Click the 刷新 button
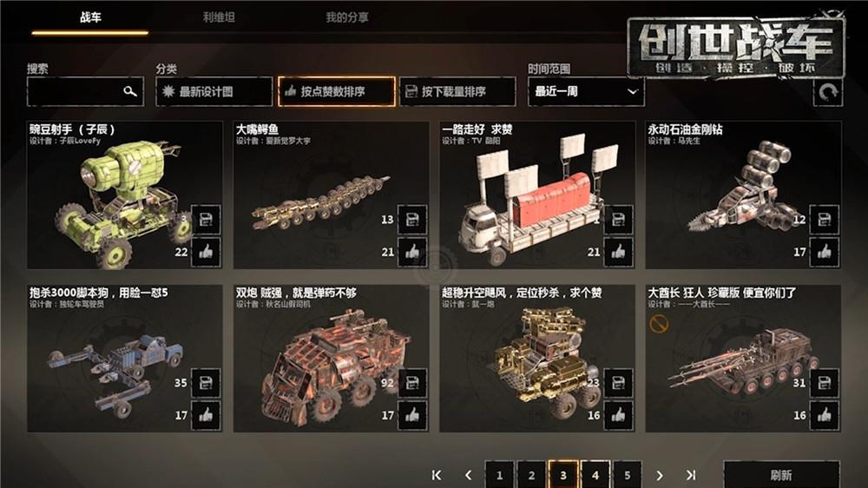 (x=781, y=475)
